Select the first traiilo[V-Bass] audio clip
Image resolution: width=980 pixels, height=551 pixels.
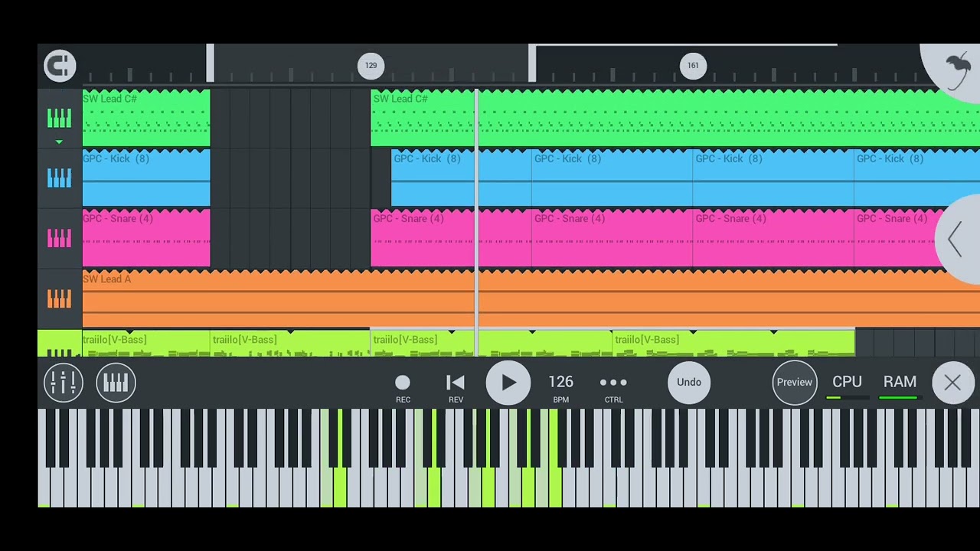146,344
